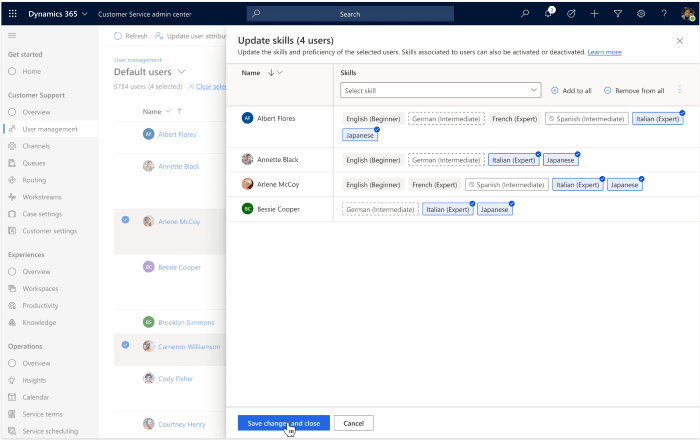The image size is (700, 440).
Task: Click the notifications bell icon in header
Action: pos(549,14)
